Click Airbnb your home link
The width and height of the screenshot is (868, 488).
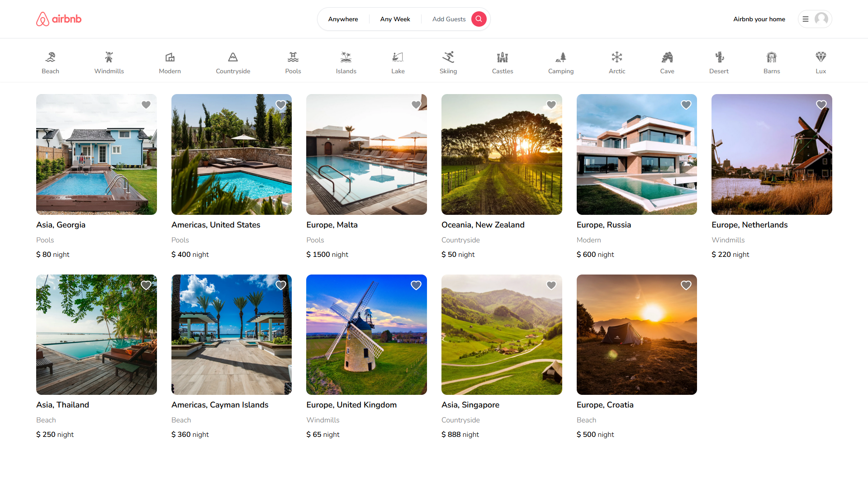pyautogui.click(x=759, y=19)
